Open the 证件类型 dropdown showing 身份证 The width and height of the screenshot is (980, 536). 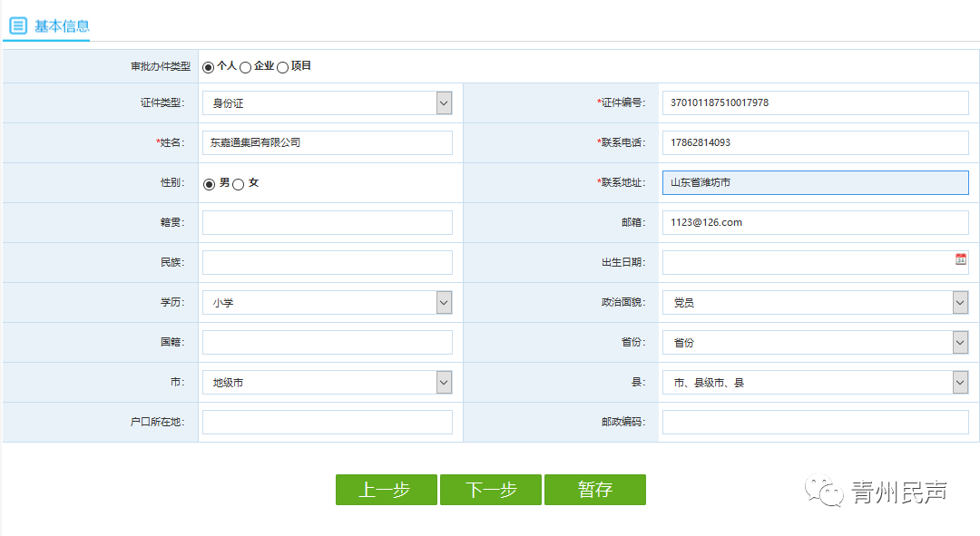(x=444, y=102)
